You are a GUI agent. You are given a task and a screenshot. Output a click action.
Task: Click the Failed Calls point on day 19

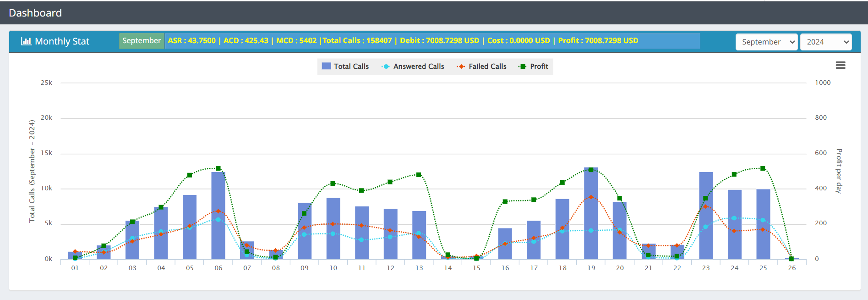tap(591, 197)
